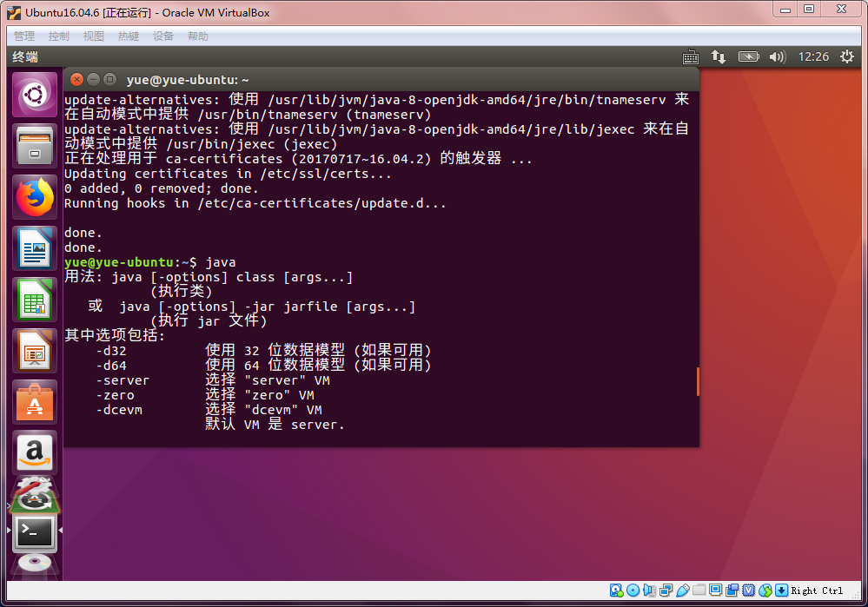868x607 pixels.
Task: Open the Files manager from launcher
Action: coord(35,146)
